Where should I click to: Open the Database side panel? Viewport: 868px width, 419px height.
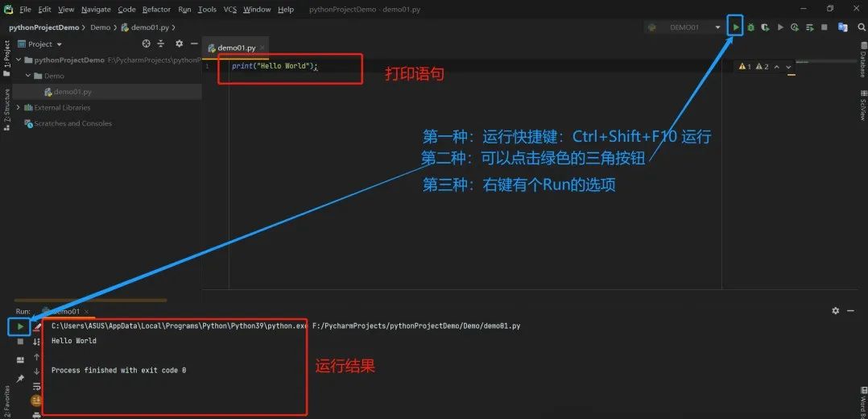862,60
